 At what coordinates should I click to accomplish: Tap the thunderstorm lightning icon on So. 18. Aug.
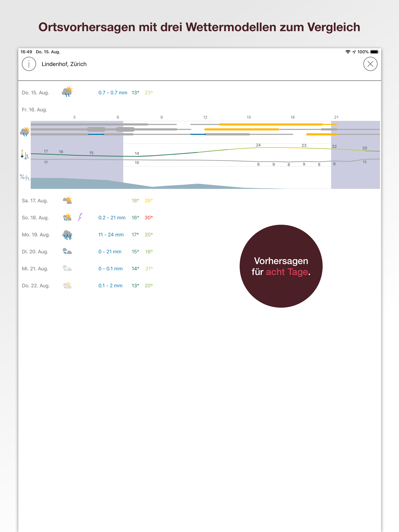click(x=79, y=217)
